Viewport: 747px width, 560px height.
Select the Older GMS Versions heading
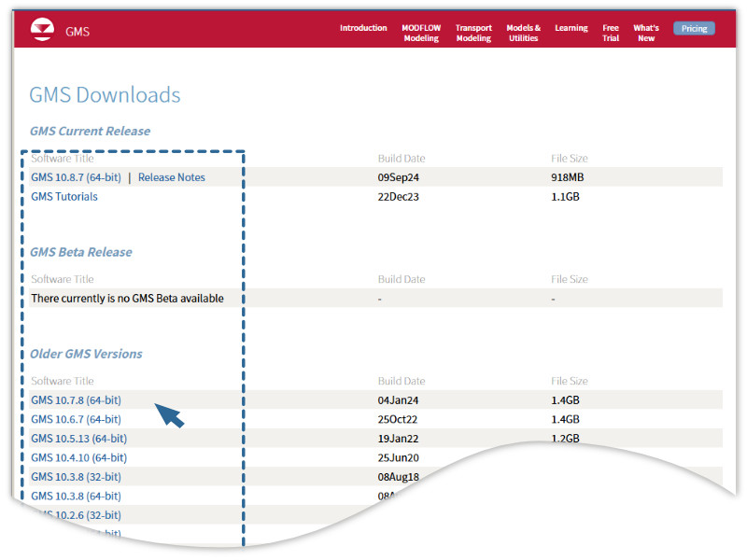(x=86, y=354)
